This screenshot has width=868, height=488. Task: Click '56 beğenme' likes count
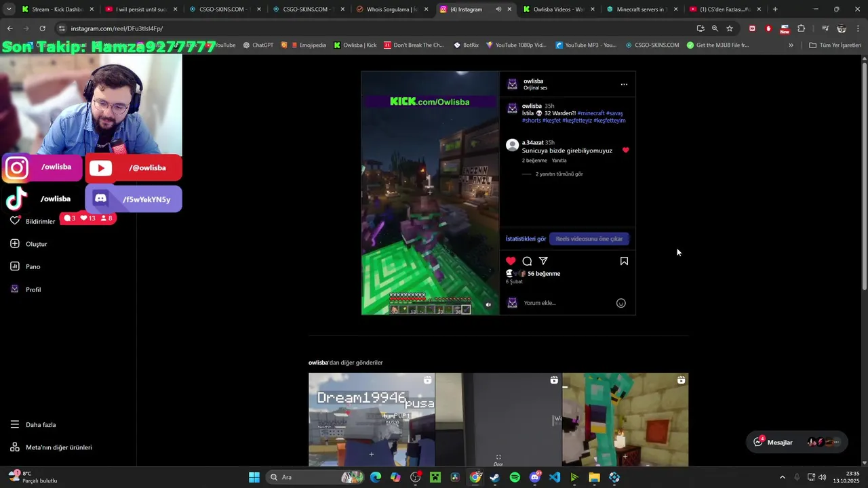tap(544, 274)
